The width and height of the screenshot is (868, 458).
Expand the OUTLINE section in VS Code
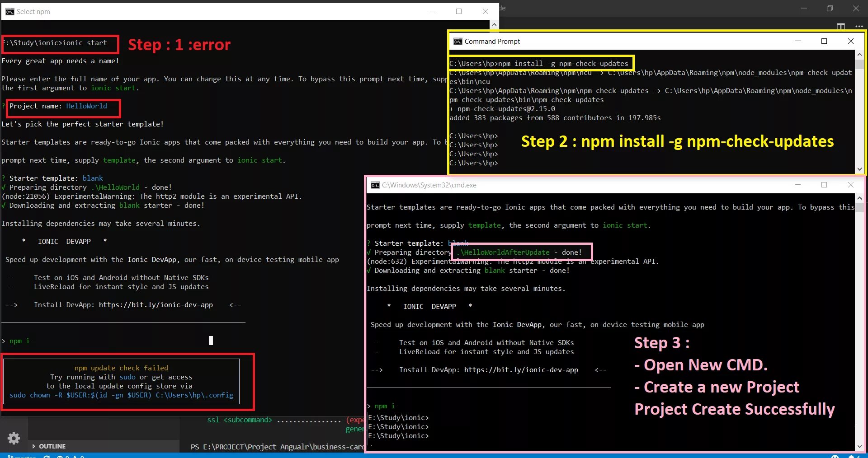49,446
